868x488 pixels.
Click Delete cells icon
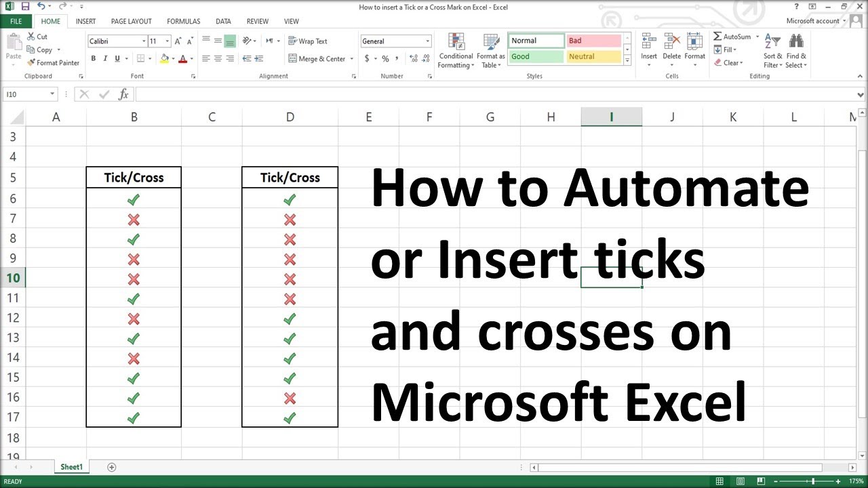672,41
